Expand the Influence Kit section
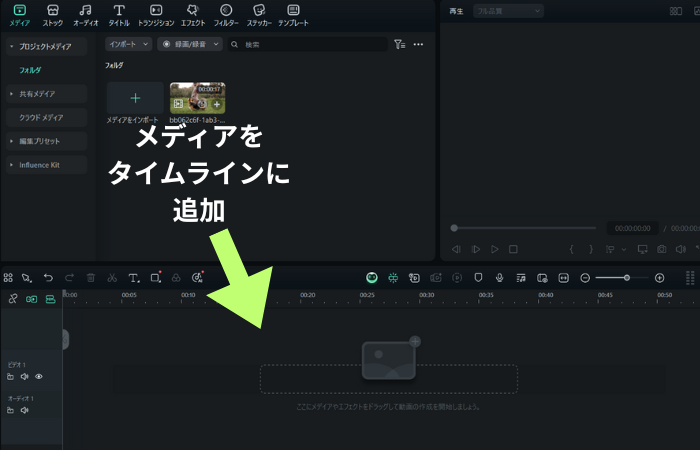The width and height of the screenshot is (700, 450). click(x=12, y=165)
